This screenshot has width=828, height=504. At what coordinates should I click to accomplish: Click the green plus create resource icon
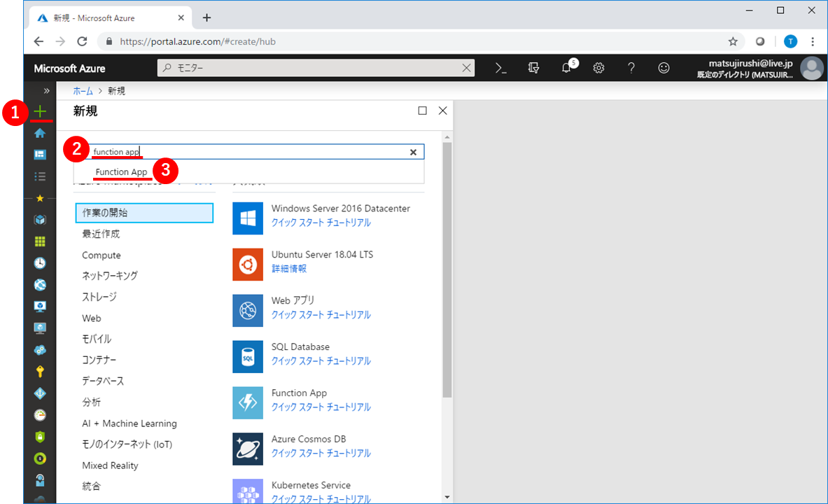coord(40,111)
